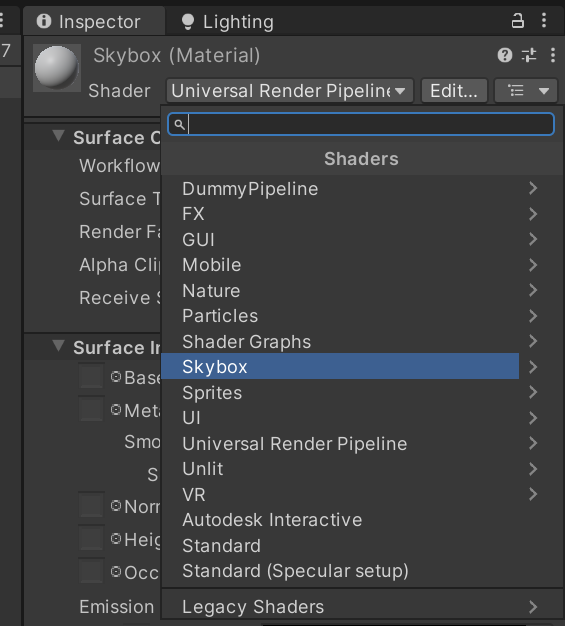Click the Base Map texture slot
This screenshot has width=565, height=626.
click(x=91, y=376)
